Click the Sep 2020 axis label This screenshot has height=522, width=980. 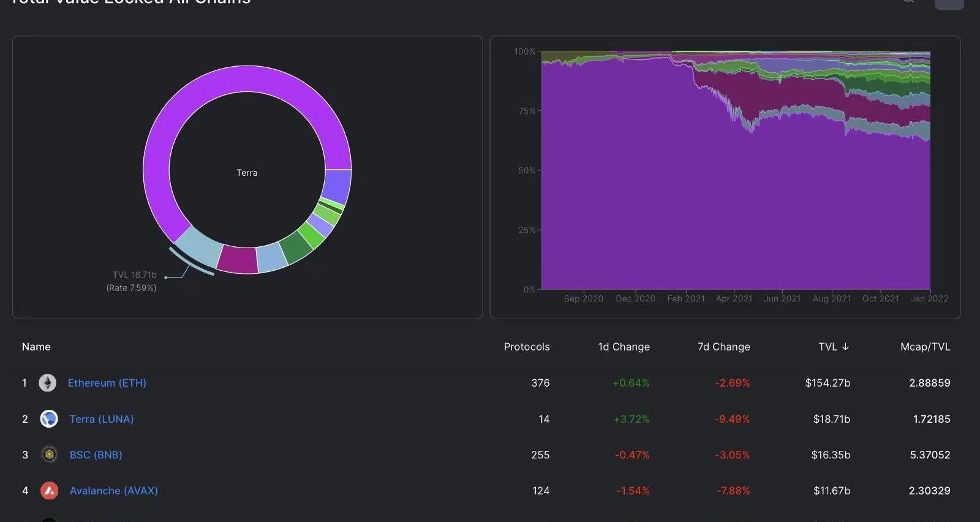(584, 298)
